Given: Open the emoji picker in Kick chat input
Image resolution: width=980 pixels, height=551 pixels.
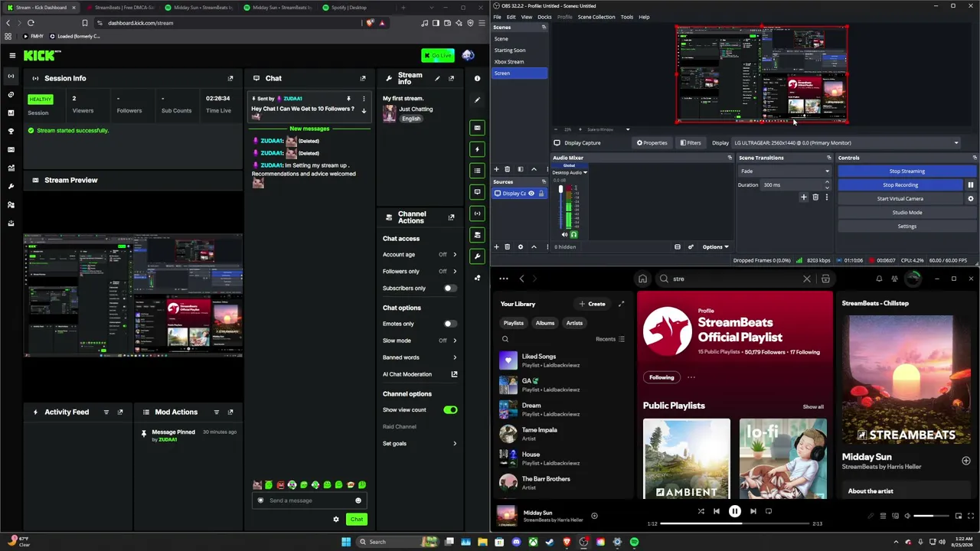Looking at the screenshot, I should [358, 500].
